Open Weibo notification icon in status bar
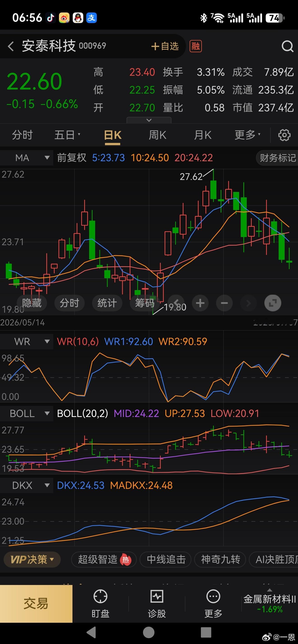The image size is (298, 644). tap(64, 18)
